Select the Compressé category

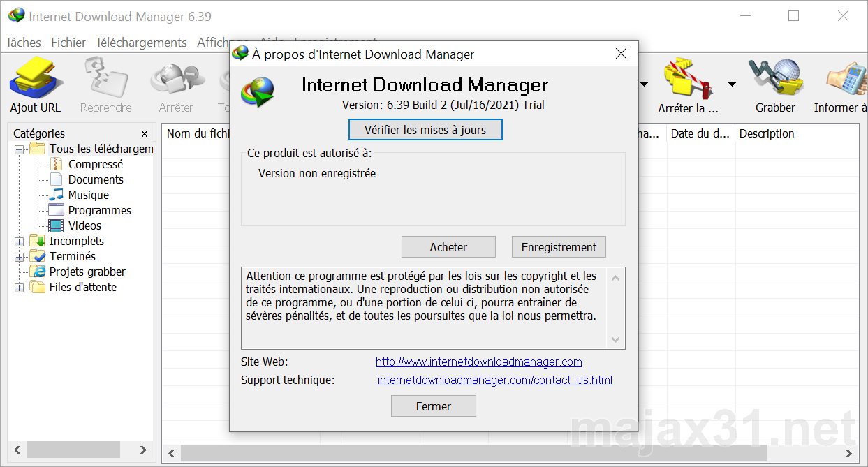[x=95, y=164]
